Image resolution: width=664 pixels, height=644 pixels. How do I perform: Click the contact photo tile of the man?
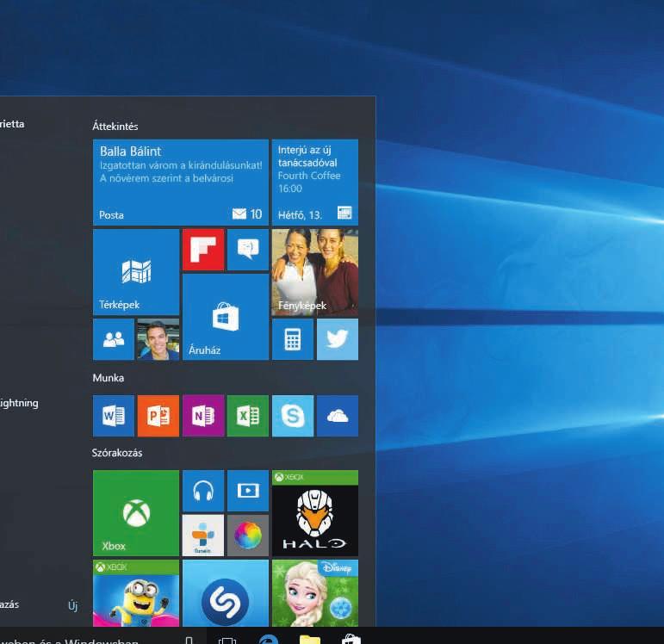click(x=158, y=339)
